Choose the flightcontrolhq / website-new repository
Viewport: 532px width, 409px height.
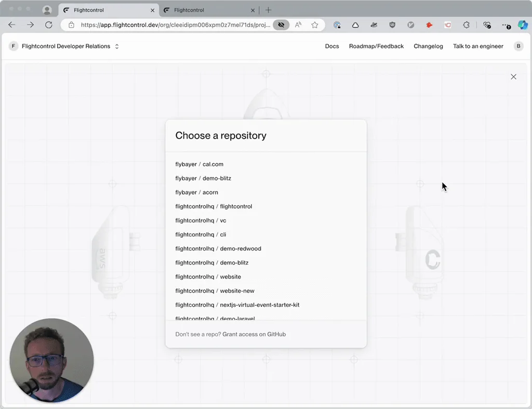[215, 291]
